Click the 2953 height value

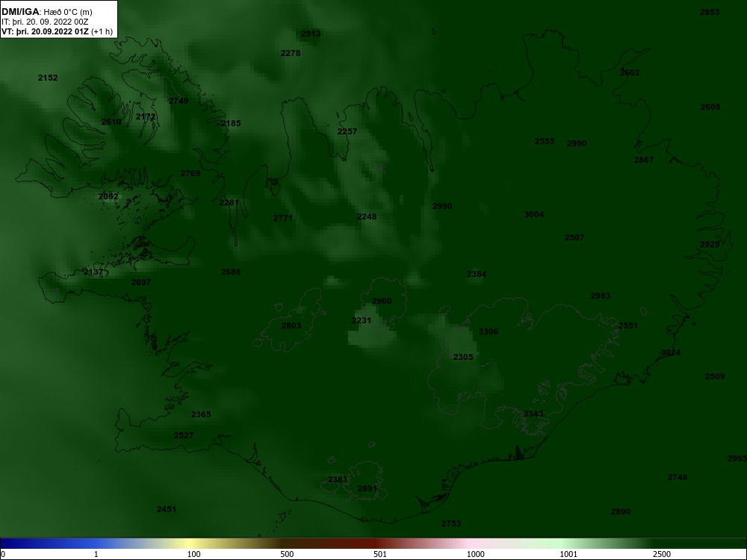[710, 13]
